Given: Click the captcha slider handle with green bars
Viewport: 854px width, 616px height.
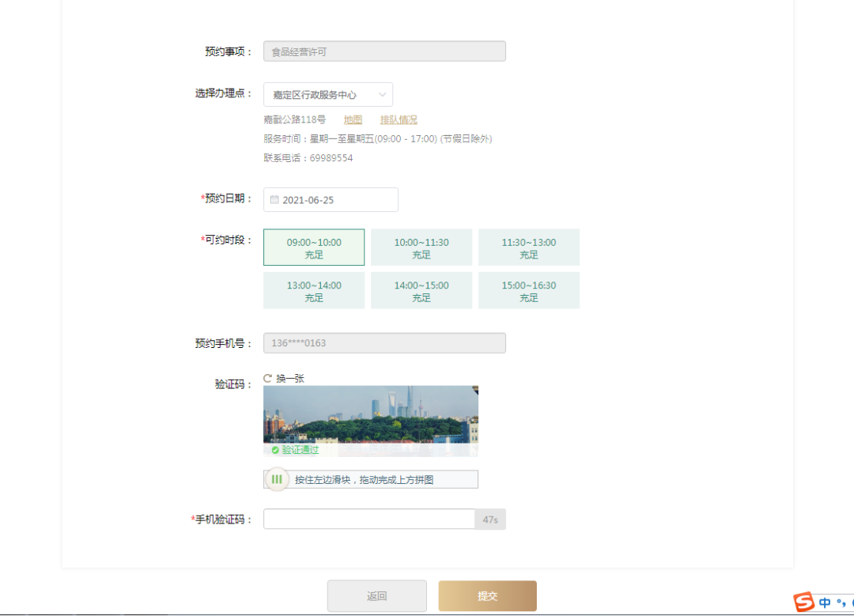Looking at the screenshot, I should coord(277,479).
